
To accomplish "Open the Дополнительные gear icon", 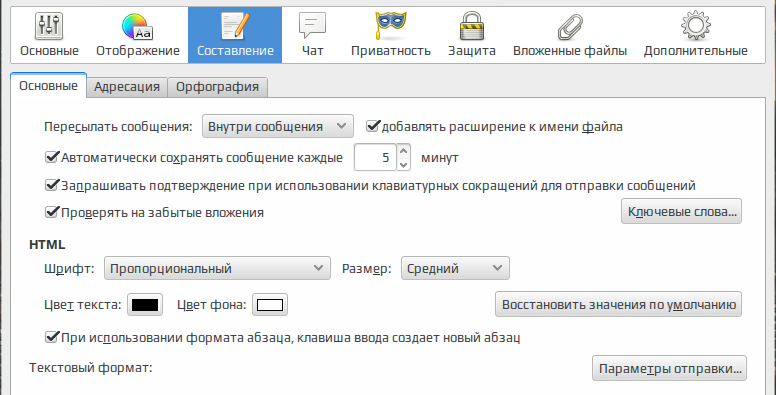I will [x=695, y=26].
